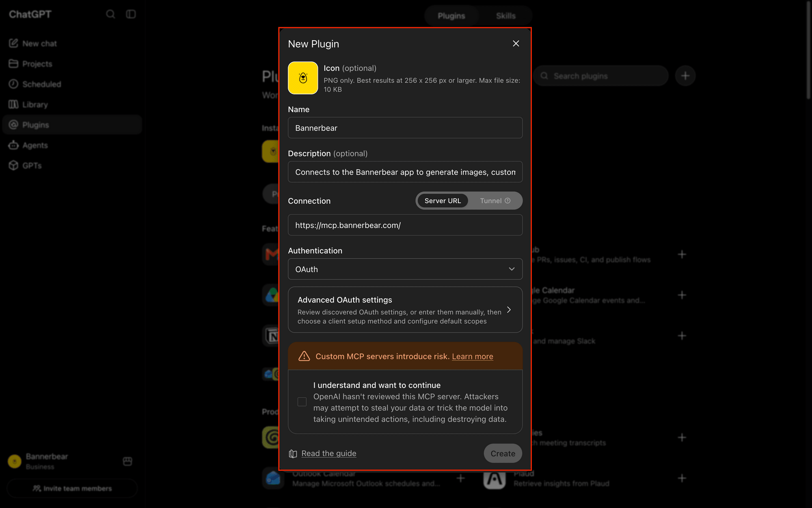
Task: Open Library in sidebar
Action: [72, 104]
